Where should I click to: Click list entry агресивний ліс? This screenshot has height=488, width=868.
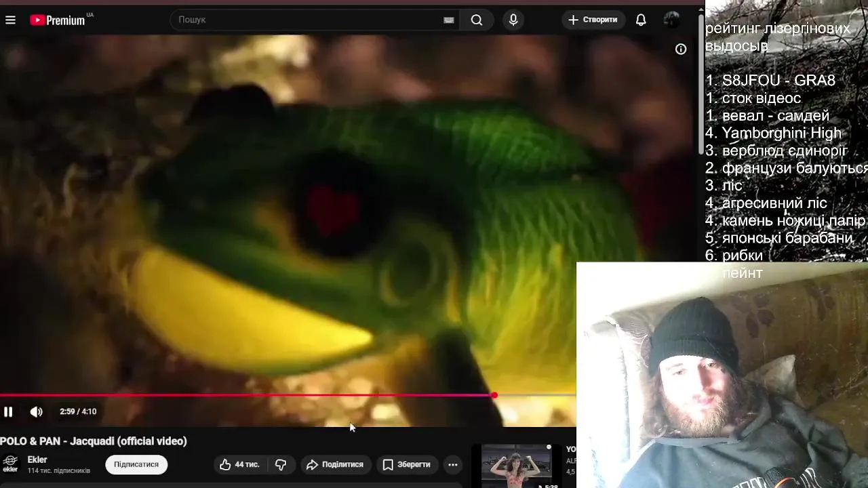pyautogui.click(x=774, y=203)
